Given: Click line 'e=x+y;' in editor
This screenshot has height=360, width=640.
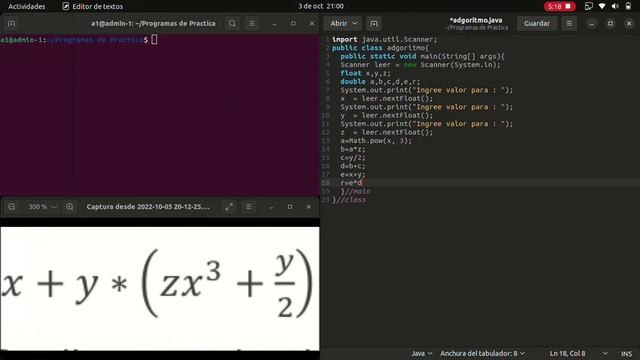Looking at the screenshot, I should pyautogui.click(x=353, y=174).
